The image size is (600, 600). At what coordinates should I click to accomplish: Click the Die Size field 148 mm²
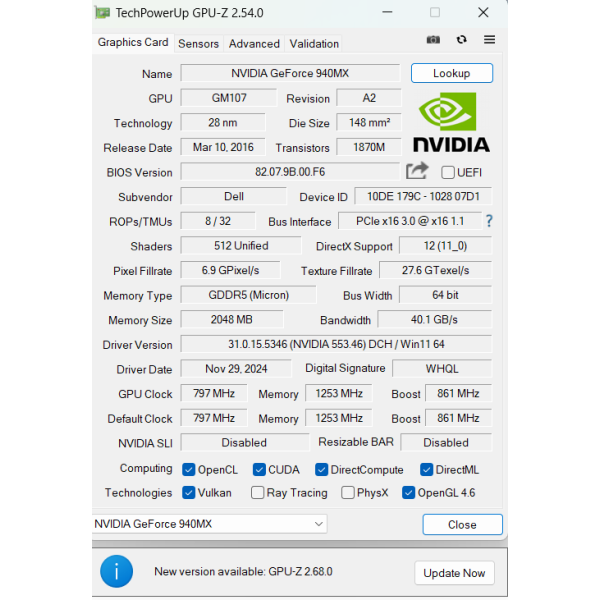pos(369,122)
